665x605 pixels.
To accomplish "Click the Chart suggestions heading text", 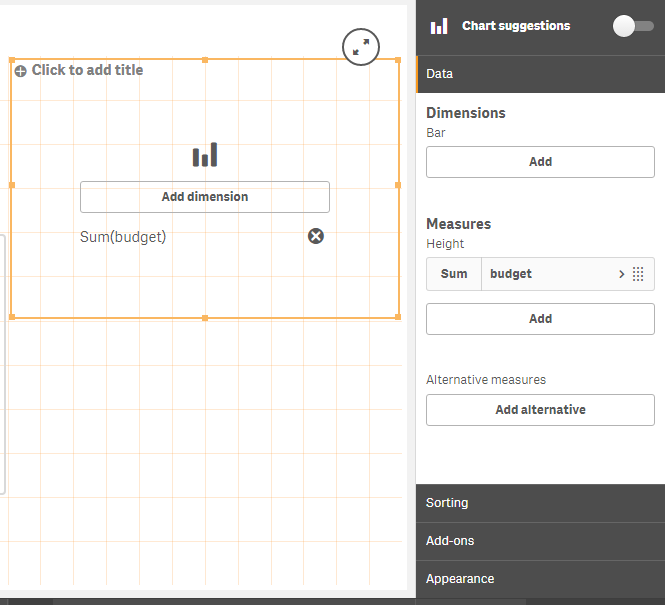I will click(x=516, y=26).
